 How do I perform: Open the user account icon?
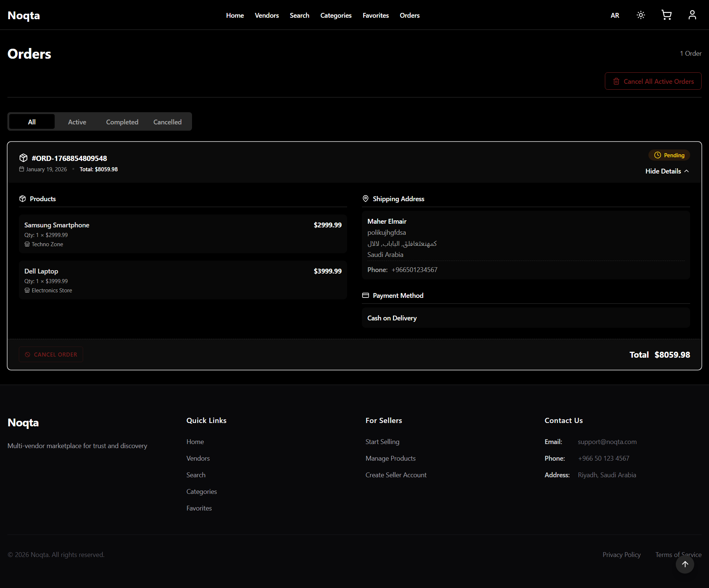(692, 15)
